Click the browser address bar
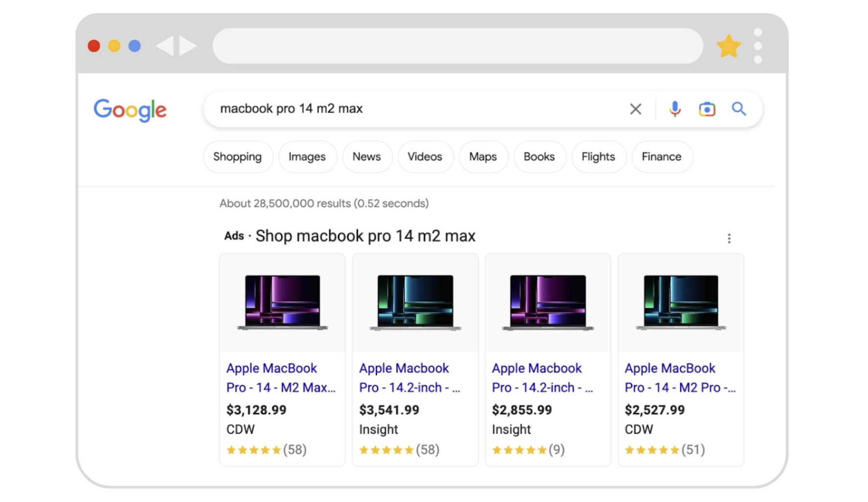Image resolution: width=868 pixels, height=502 pixels. 458,46
